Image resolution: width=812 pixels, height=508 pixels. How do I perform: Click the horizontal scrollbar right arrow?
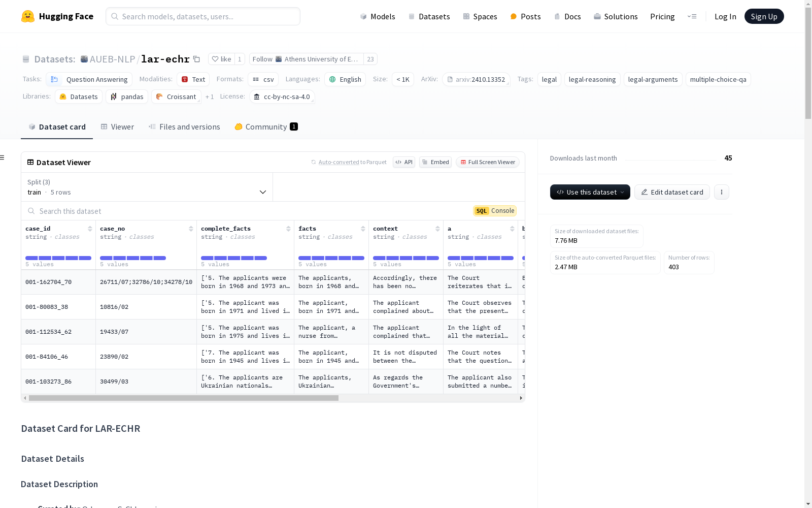click(521, 398)
